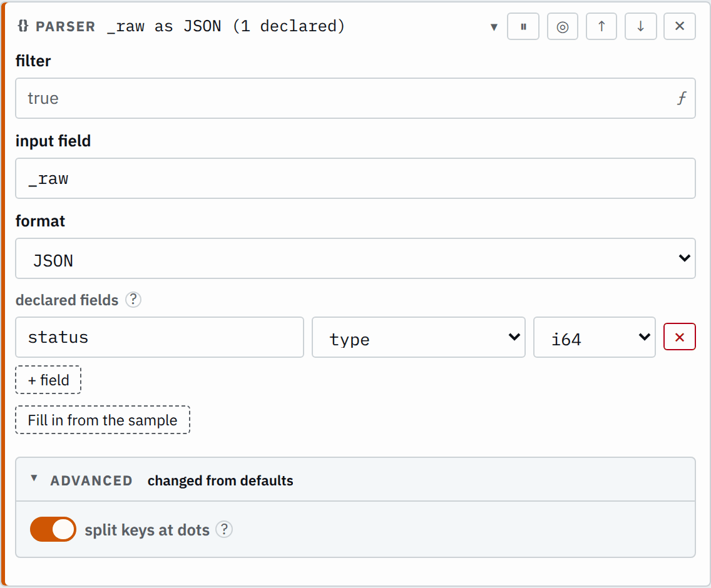This screenshot has width=711, height=588.
Task: Click the + field button
Action: pyautogui.click(x=49, y=380)
